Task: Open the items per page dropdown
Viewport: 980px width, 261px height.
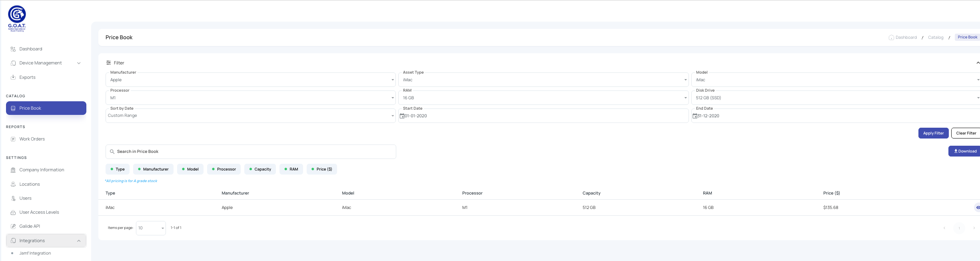Action: pyautogui.click(x=151, y=228)
